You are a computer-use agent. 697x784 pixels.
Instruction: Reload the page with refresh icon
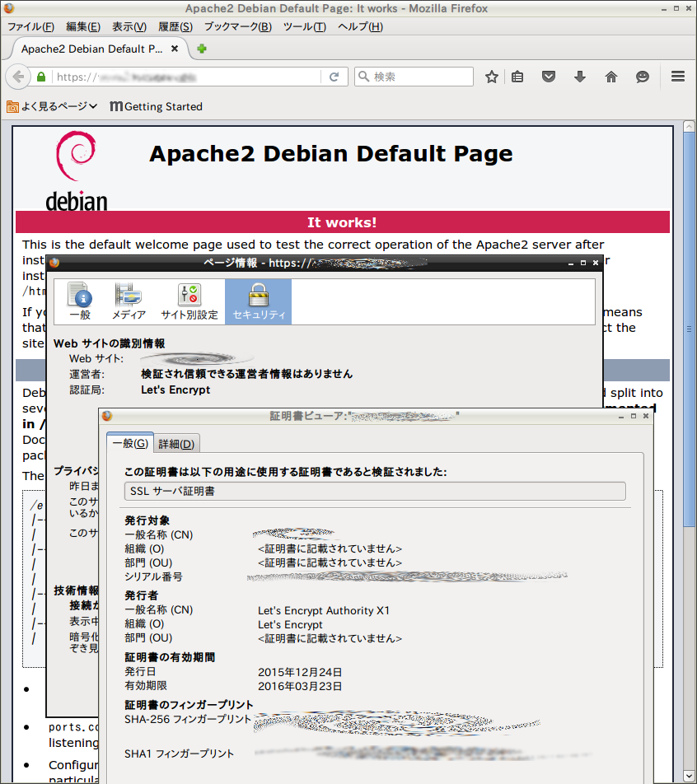tap(334, 77)
